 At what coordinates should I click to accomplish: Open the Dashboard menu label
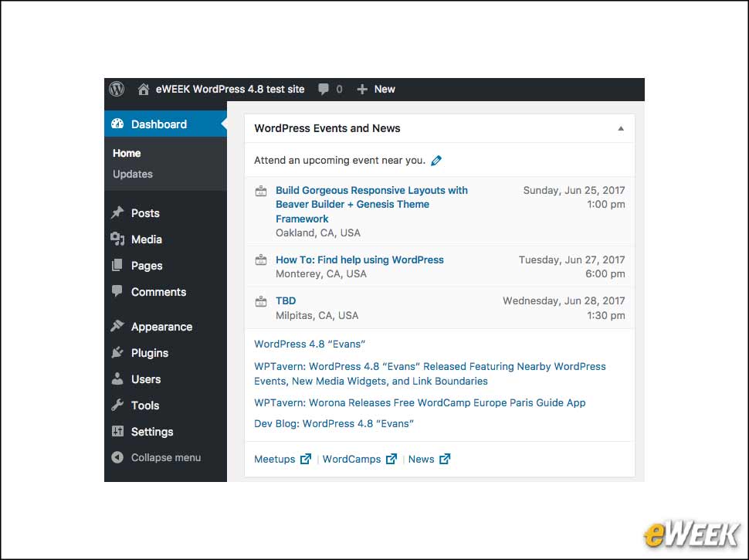point(159,124)
